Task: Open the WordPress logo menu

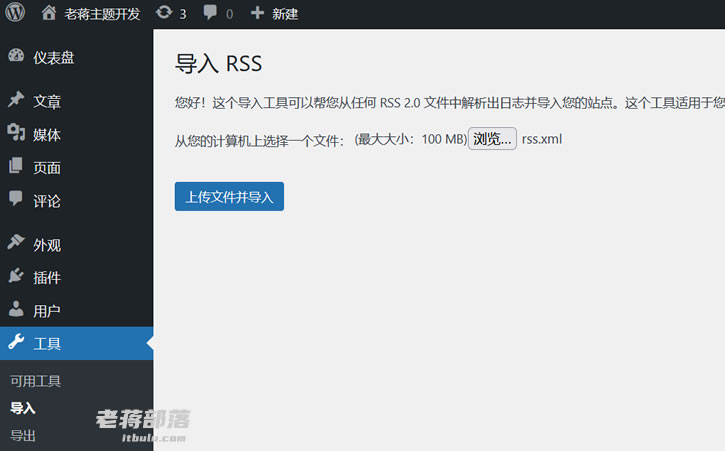Action: pos(15,12)
